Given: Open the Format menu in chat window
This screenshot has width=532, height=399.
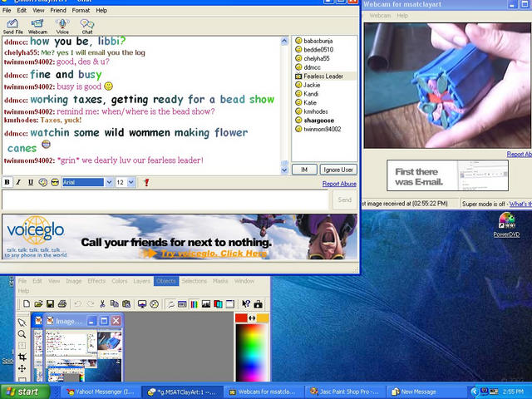Looking at the screenshot, I should [x=81, y=11].
